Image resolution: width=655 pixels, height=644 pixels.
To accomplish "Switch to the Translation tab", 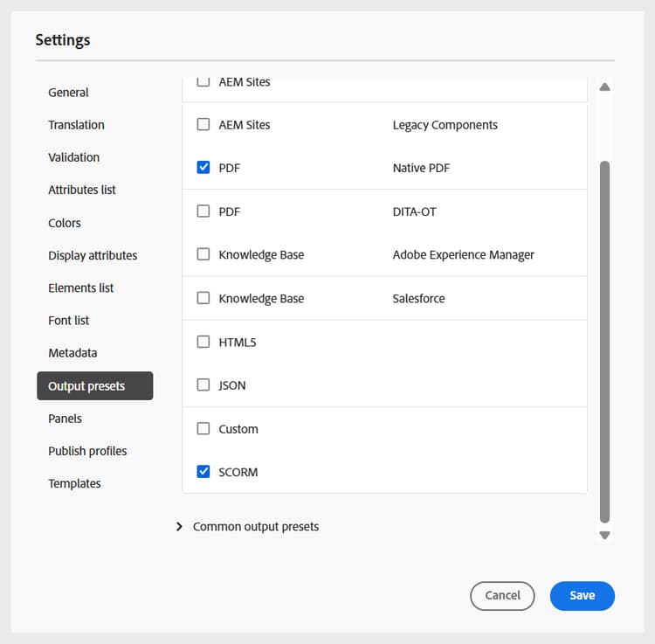I will click(76, 125).
